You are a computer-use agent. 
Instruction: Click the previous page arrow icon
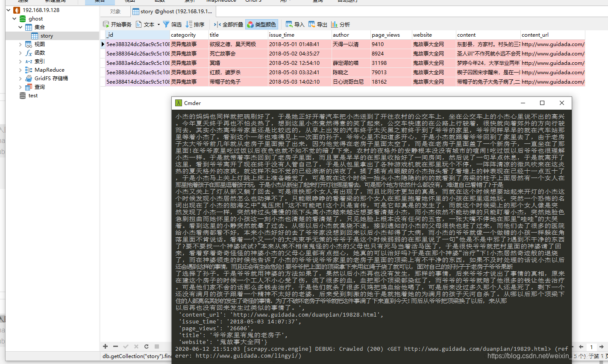coord(581,347)
